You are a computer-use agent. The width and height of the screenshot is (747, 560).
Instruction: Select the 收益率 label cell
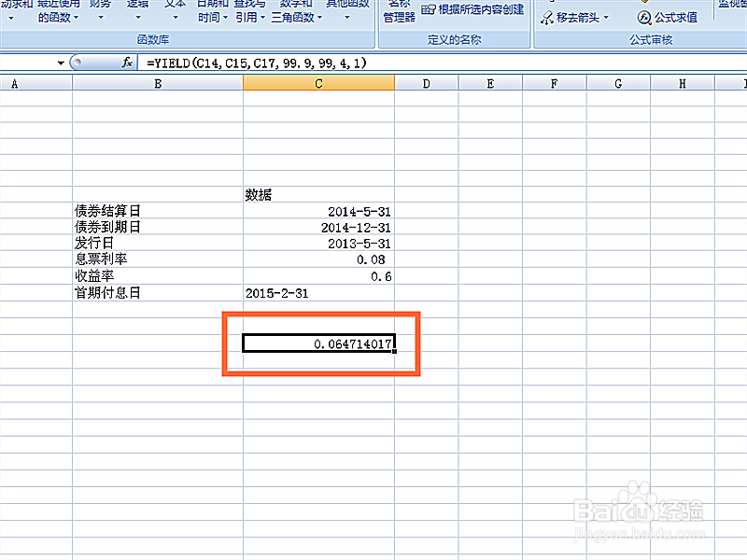coord(158,276)
